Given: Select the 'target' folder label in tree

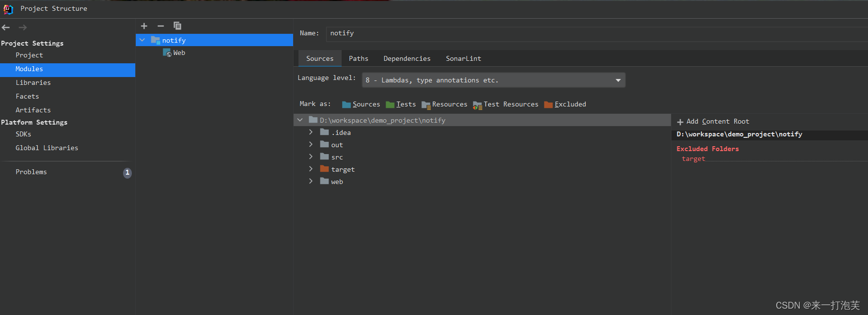Looking at the screenshot, I should point(343,170).
